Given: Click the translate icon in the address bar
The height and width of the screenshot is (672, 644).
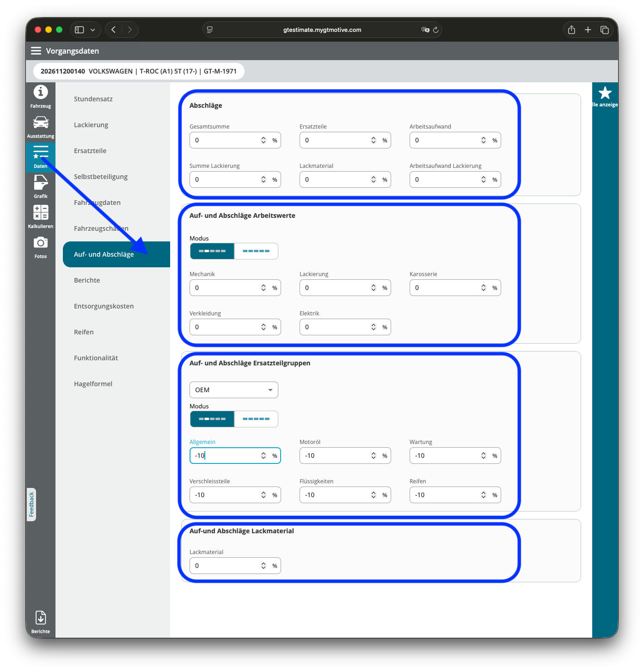Looking at the screenshot, I should click(425, 30).
